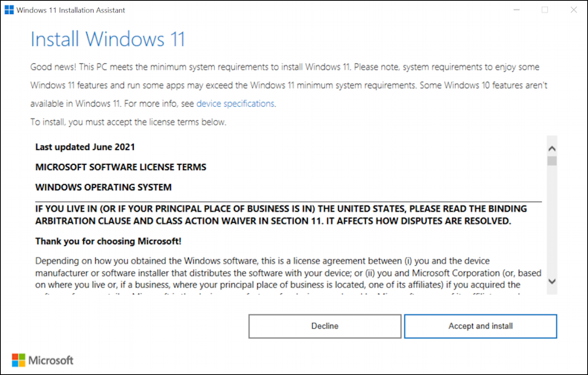Click 'WINDOWS OPERATING SYSTEM' heading

[x=103, y=187]
